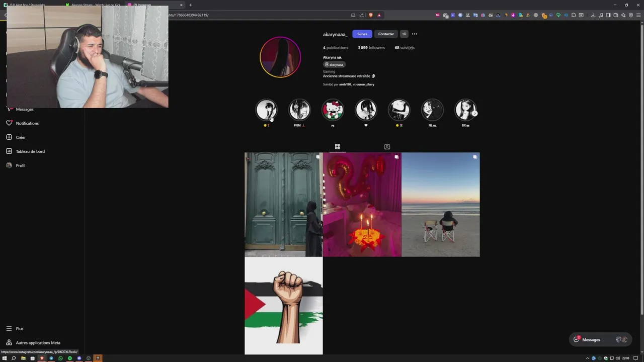Open the Windows notification center icon

pyautogui.click(x=635, y=358)
